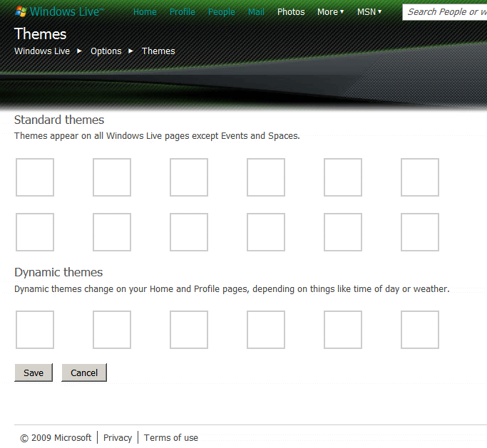Expand the More dropdown menu
Viewport: 487px width, 448px height.
(330, 12)
